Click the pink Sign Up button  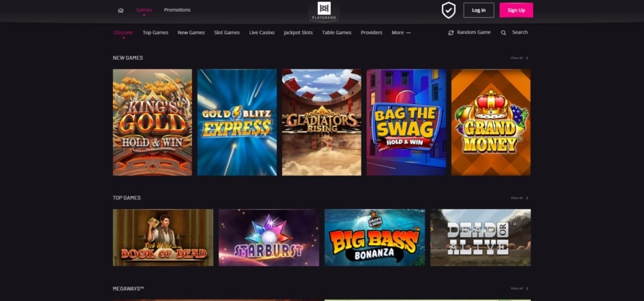516,10
